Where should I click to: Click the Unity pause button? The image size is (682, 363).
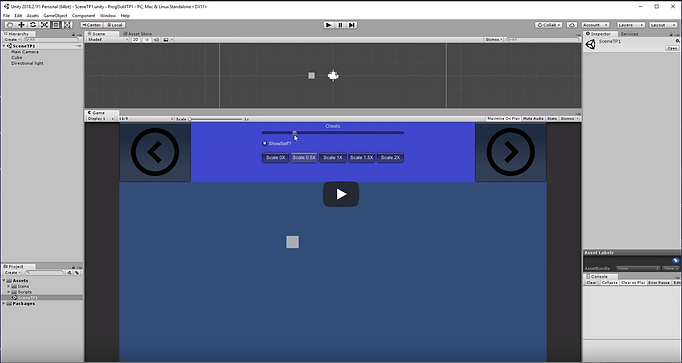(340, 25)
